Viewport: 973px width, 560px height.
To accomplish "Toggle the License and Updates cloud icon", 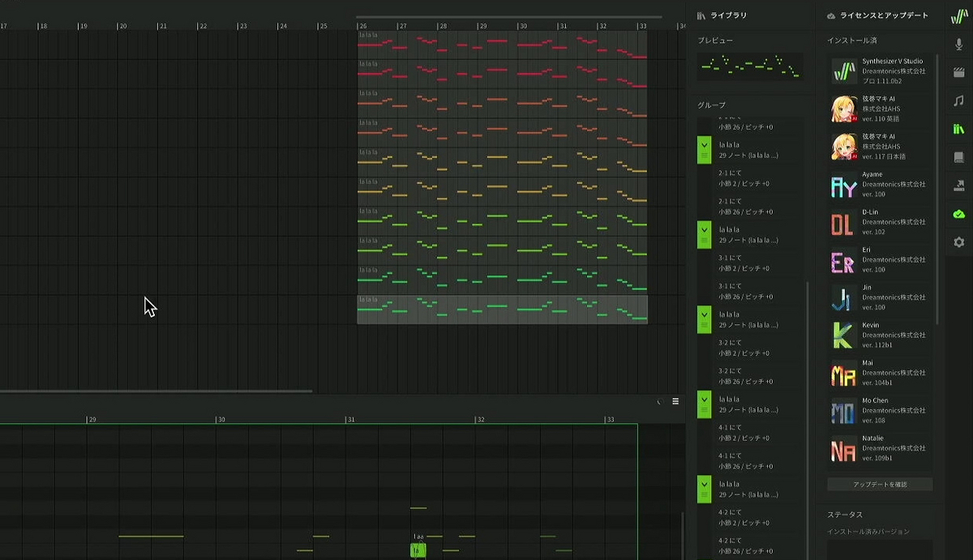I will (959, 214).
